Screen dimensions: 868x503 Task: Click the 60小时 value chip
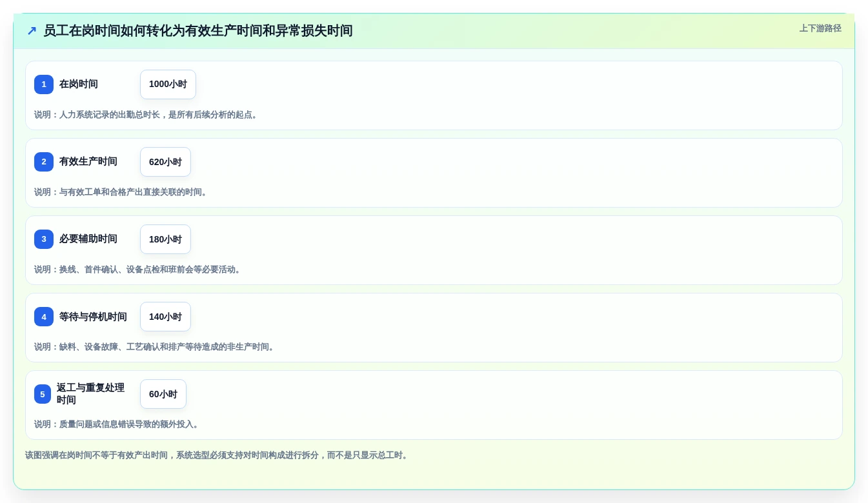point(163,394)
